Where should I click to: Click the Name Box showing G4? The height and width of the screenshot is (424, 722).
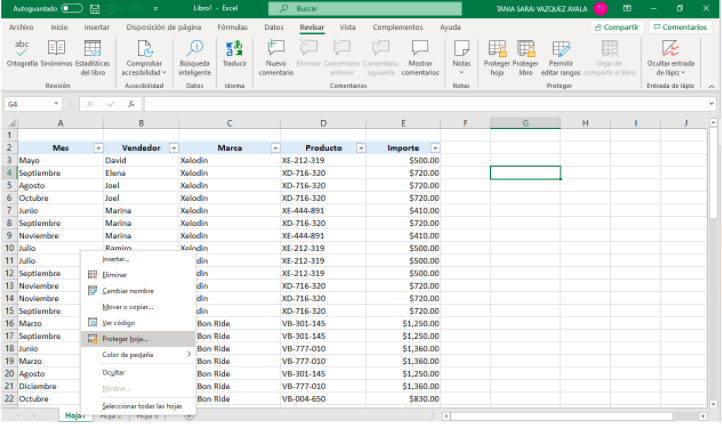coord(29,104)
